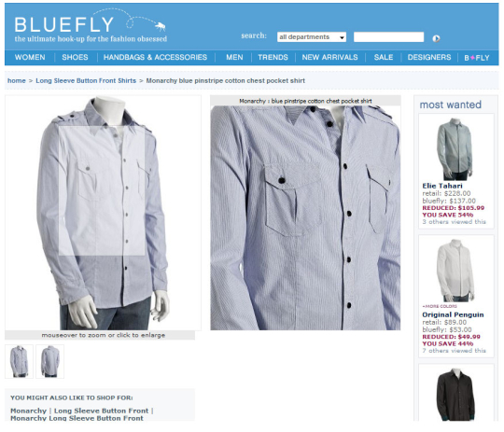
Task: Open HANDBAGS & ACCESSORIES menu
Action: point(155,57)
